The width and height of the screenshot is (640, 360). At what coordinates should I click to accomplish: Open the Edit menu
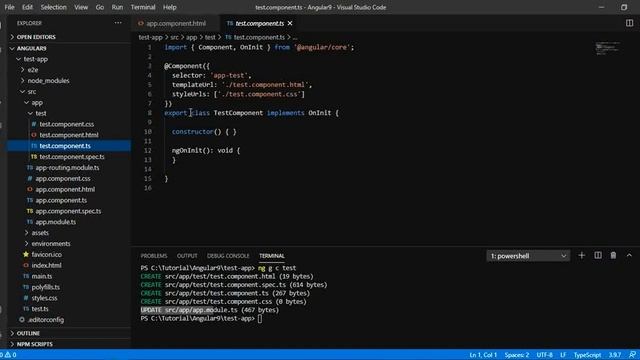click(x=27, y=7)
